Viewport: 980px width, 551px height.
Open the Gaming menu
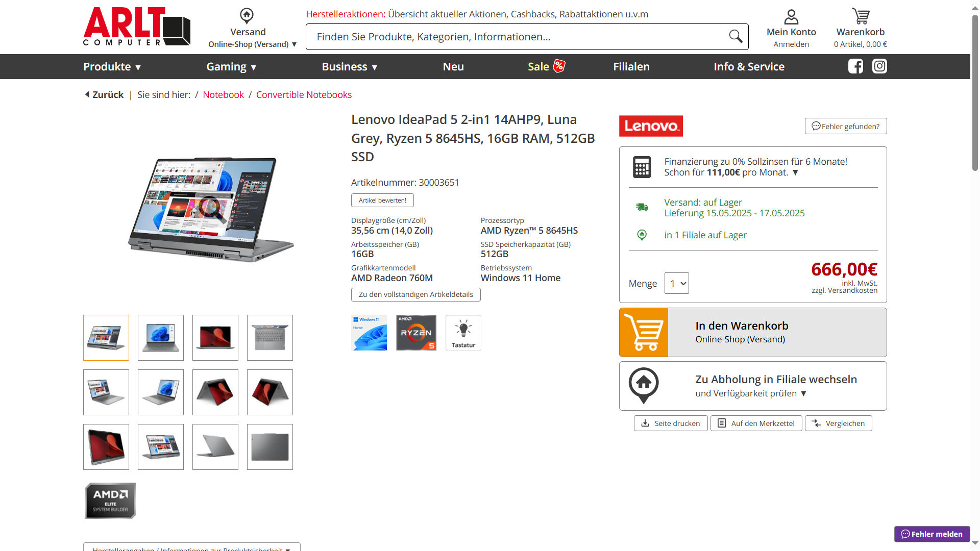pos(231,67)
